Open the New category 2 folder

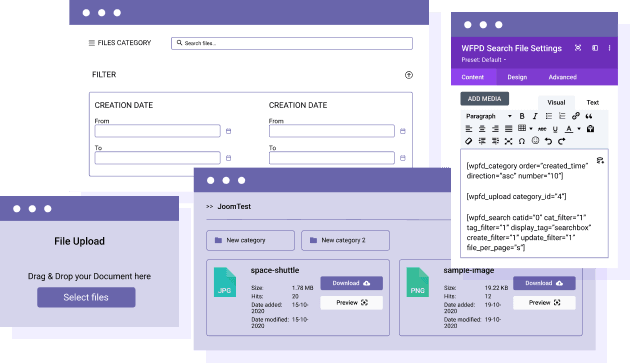click(345, 240)
